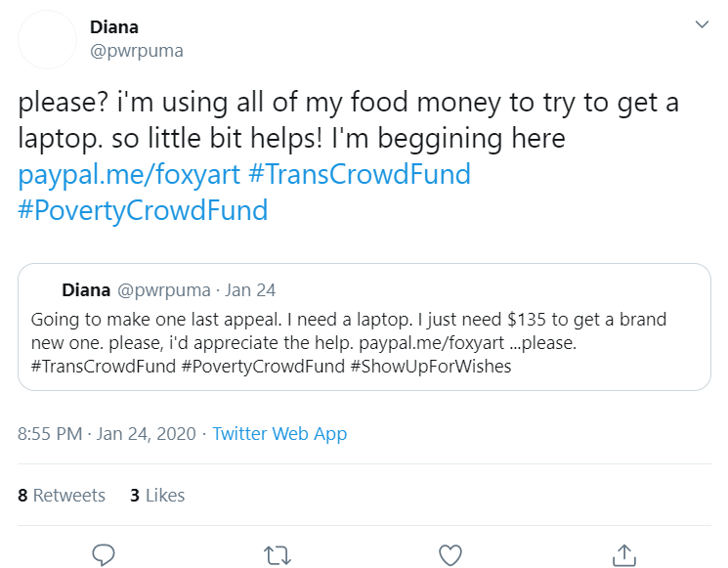Open the Twitter Web App source link
The height and width of the screenshot is (568, 728).
pos(279,434)
